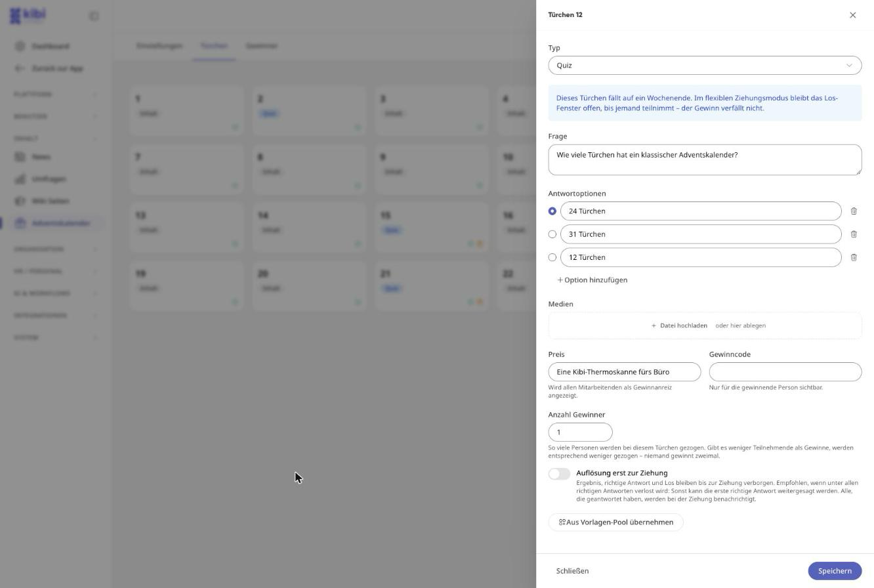The width and height of the screenshot is (874, 588).
Task: Collapse the sidebar via panel icon
Action: [x=94, y=16]
